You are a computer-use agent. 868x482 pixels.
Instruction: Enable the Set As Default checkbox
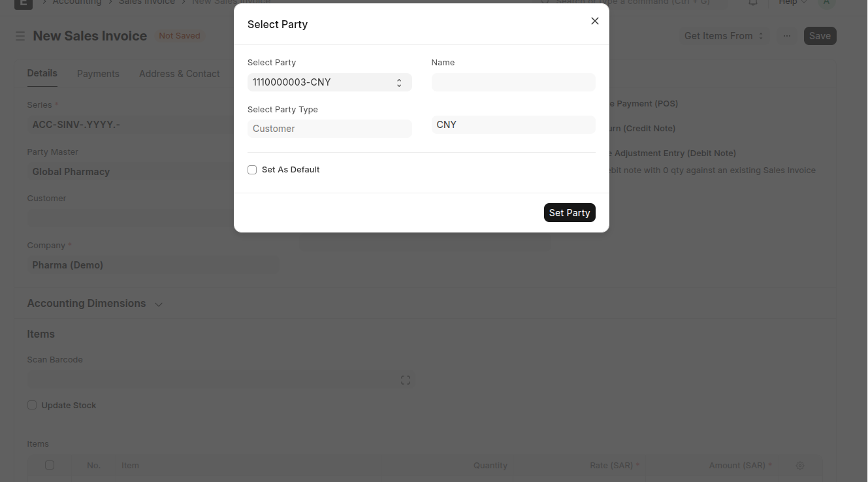(x=252, y=170)
